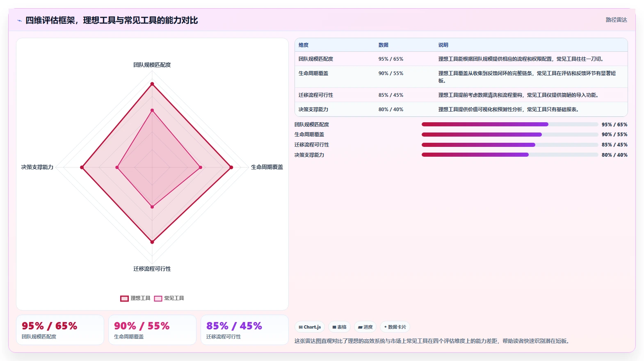
Task: Click the chart caption starting 这张雷达图直观对比
Action: (433, 341)
